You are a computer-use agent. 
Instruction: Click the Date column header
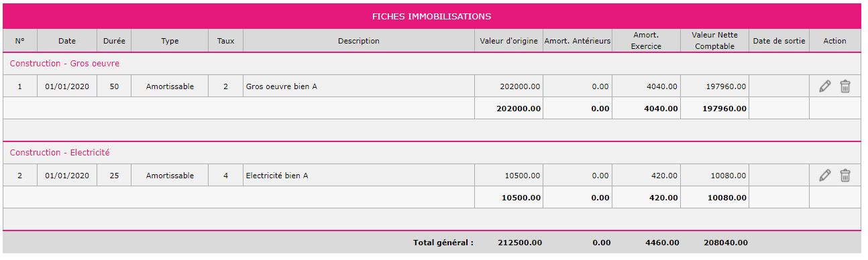pos(67,41)
